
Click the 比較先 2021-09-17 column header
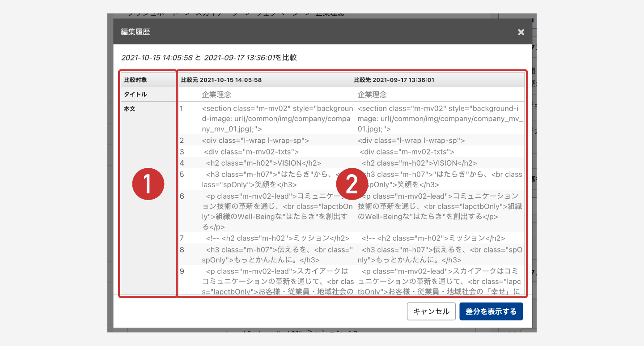point(394,80)
